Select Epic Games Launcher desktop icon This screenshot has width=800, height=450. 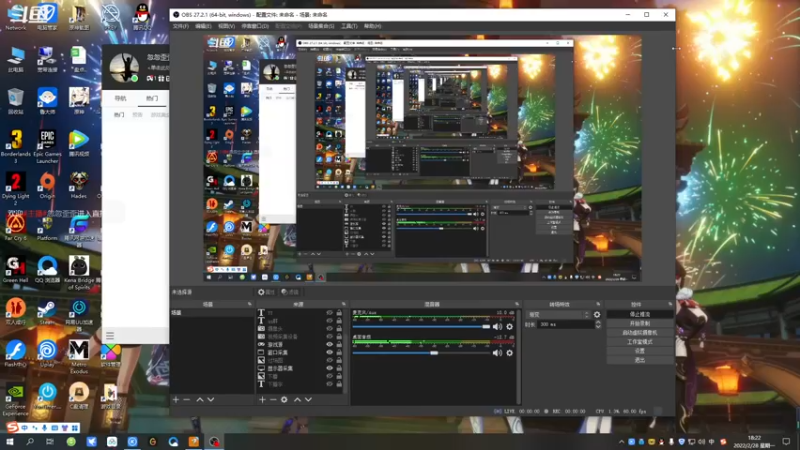(47, 146)
